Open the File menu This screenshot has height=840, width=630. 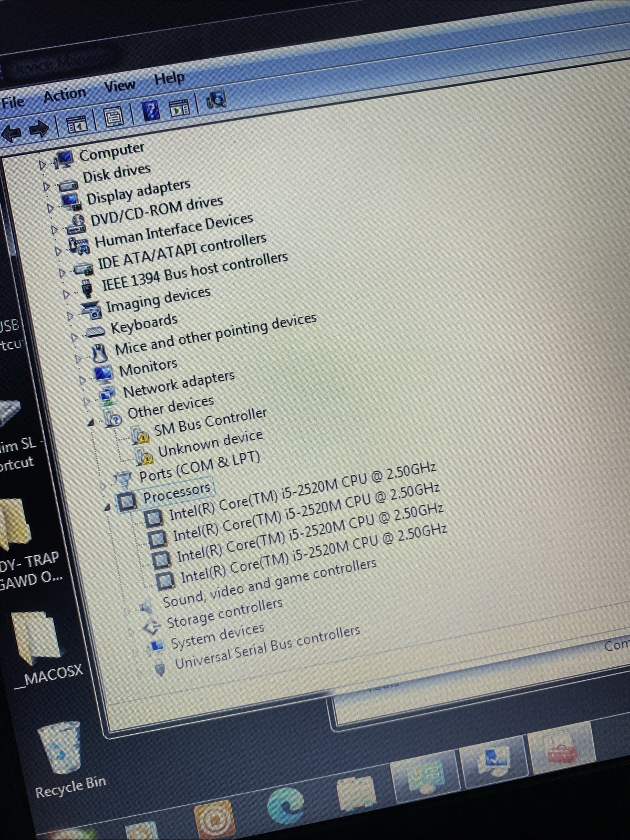[x=13, y=102]
